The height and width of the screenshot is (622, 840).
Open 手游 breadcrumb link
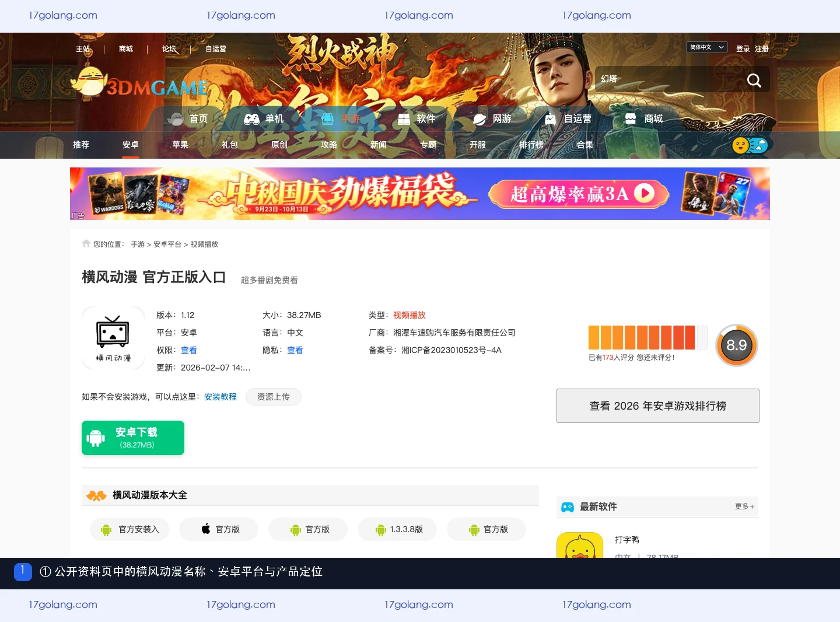pyautogui.click(x=138, y=244)
